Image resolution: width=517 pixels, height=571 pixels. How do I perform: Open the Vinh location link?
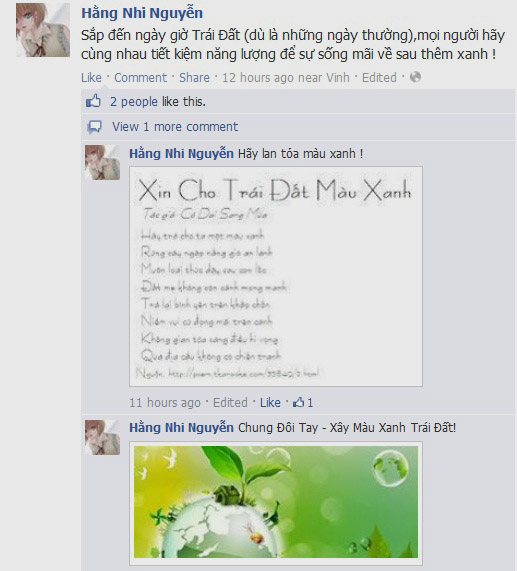[338, 78]
